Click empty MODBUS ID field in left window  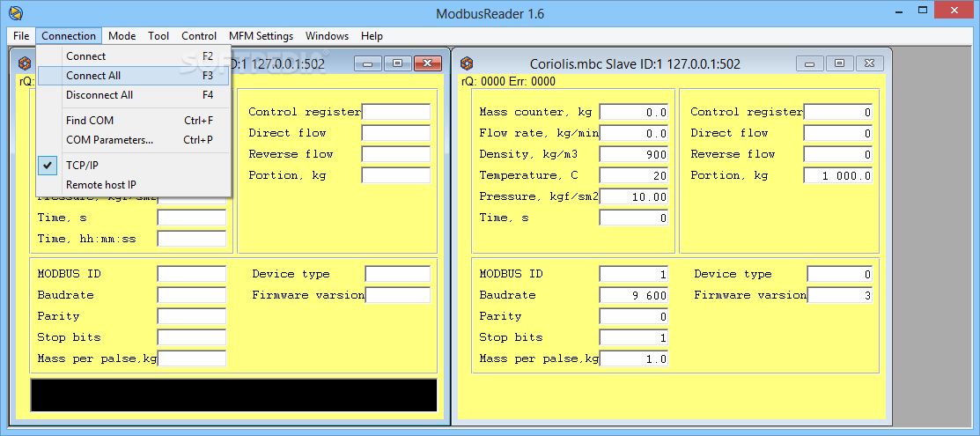(192, 274)
